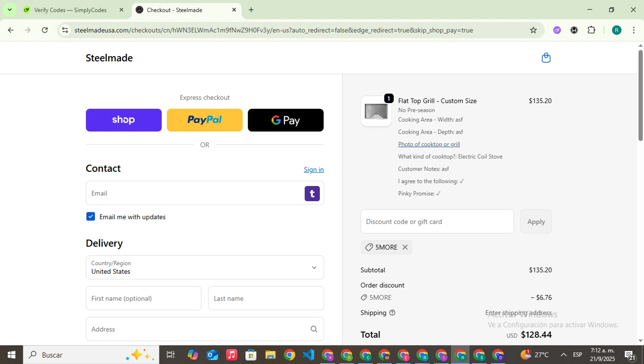Switch to Verify Codes — SimplyCodes tab
644x364 pixels.
pyautogui.click(x=70, y=9)
